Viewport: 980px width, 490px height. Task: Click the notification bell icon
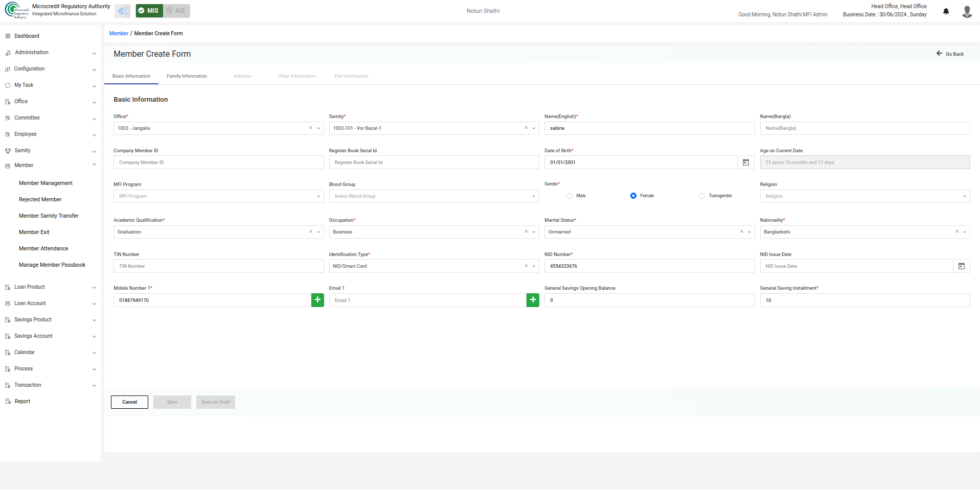pos(946,11)
